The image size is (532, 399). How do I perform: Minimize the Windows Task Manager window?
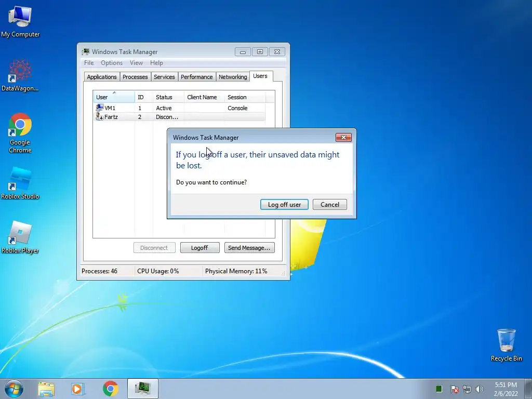point(243,52)
